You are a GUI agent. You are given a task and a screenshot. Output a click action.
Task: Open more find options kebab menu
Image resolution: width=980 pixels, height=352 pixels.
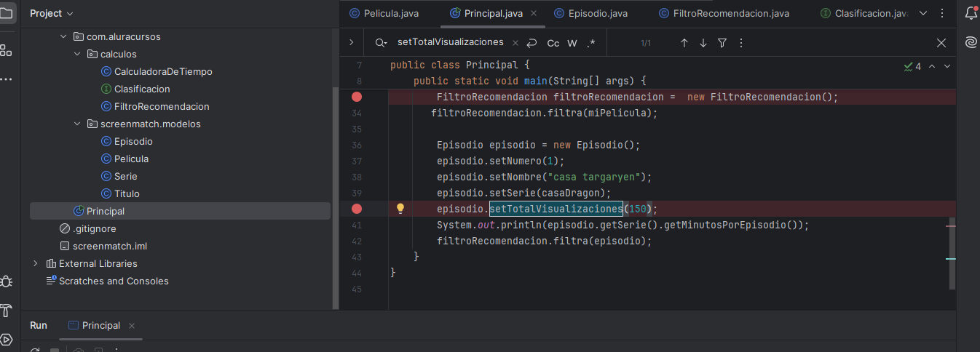click(740, 43)
